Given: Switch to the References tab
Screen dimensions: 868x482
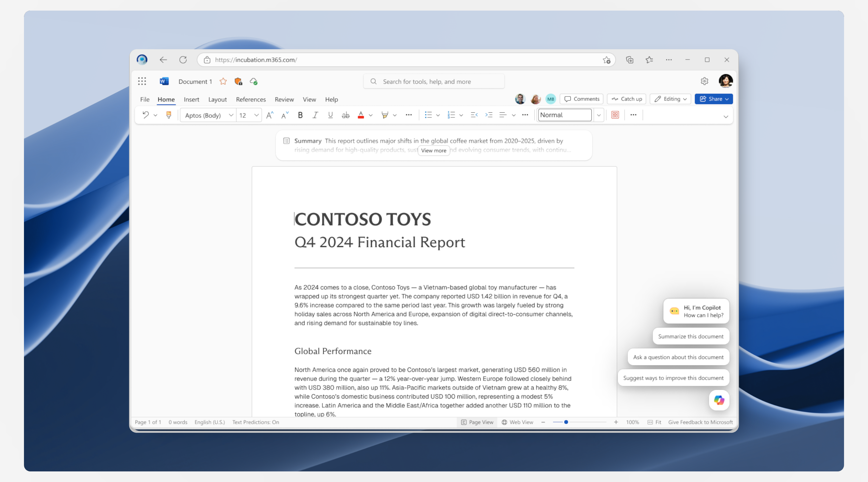Looking at the screenshot, I should (x=251, y=99).
